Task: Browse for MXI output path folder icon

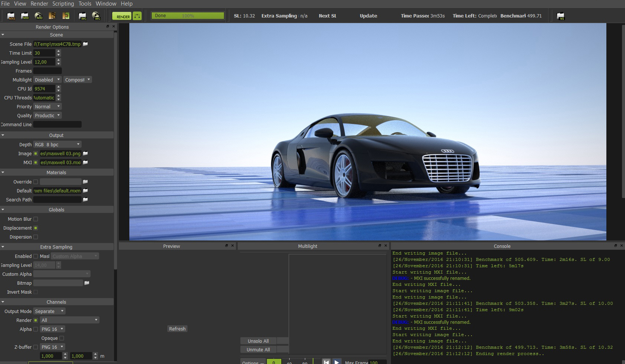Action: (85, 162)
